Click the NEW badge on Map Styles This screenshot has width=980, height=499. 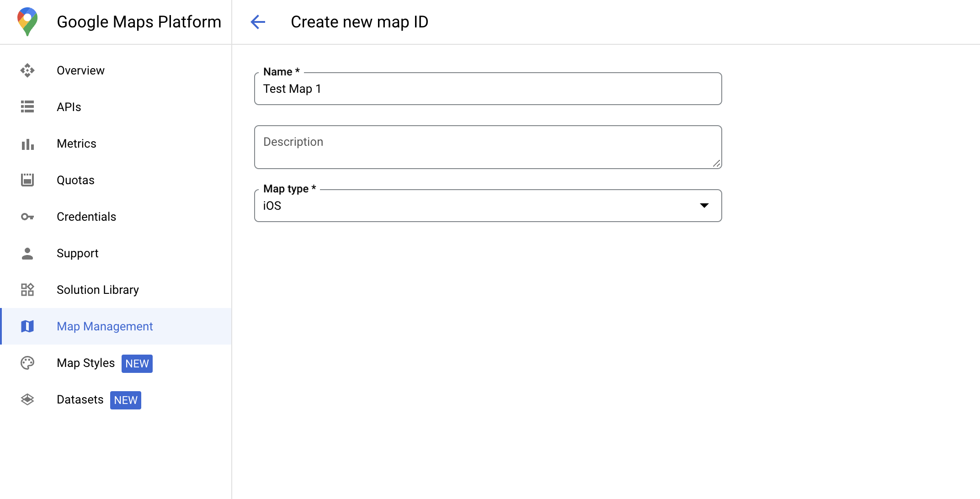pyautogui.click(x=137, y=363)
